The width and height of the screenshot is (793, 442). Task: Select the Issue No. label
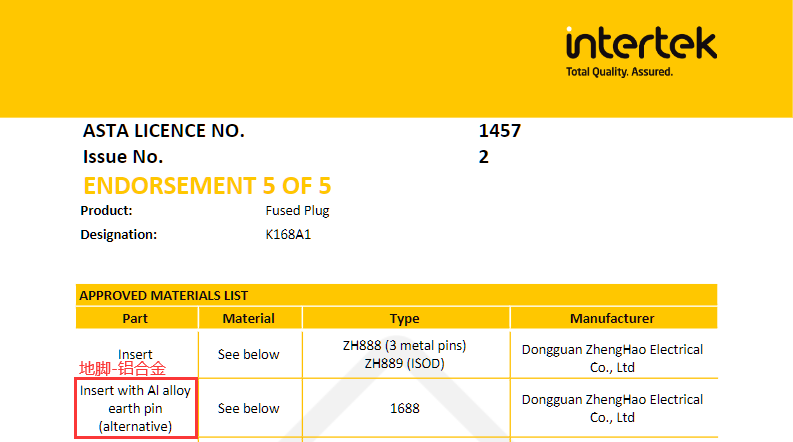123,157
